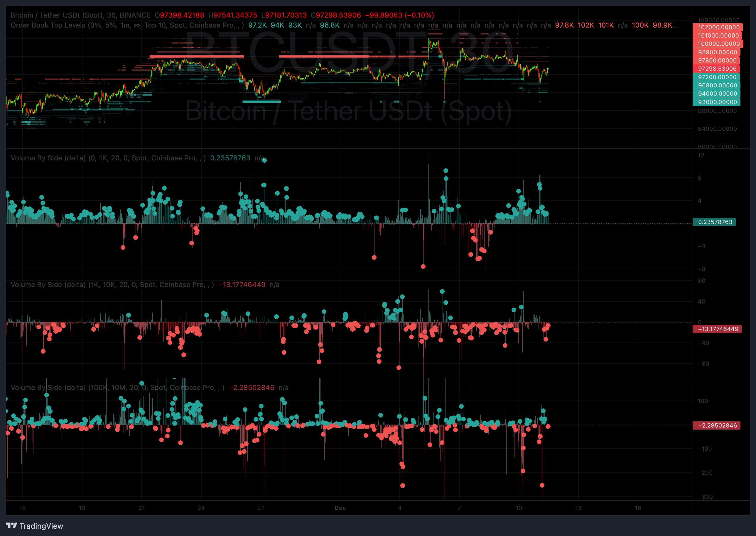
Task: Click the −13.17746449 red value tag
Action: click(x=718, y=329)
